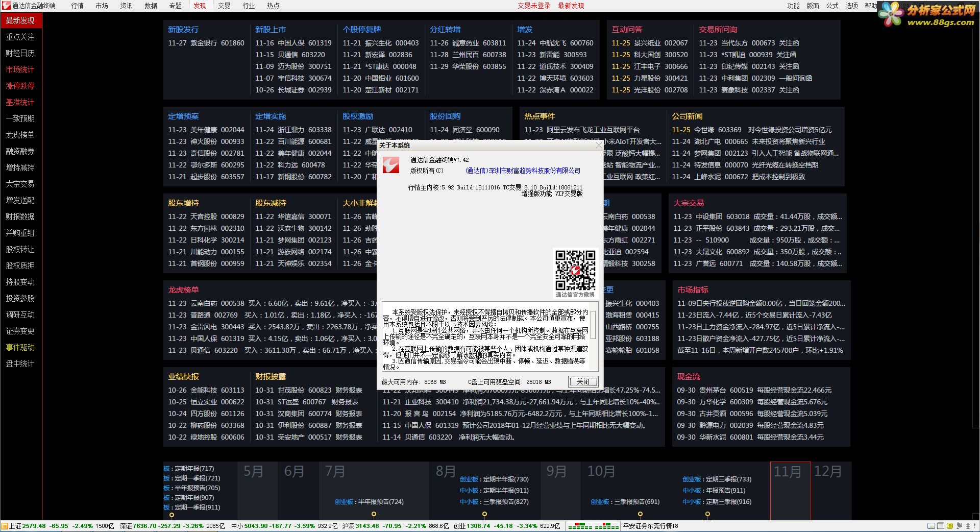
Task: Open the 新股发行 section header
Action: point(183,30)
